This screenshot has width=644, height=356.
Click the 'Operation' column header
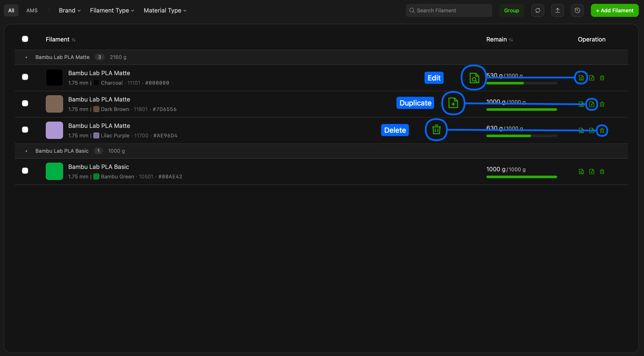pos(592,39)
